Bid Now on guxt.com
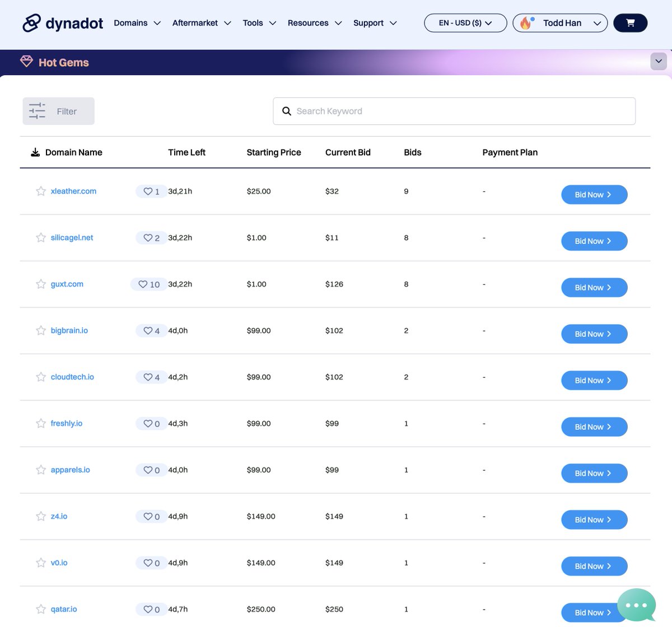672x627 pixels. pyautogui.click(x=594, y=288)
